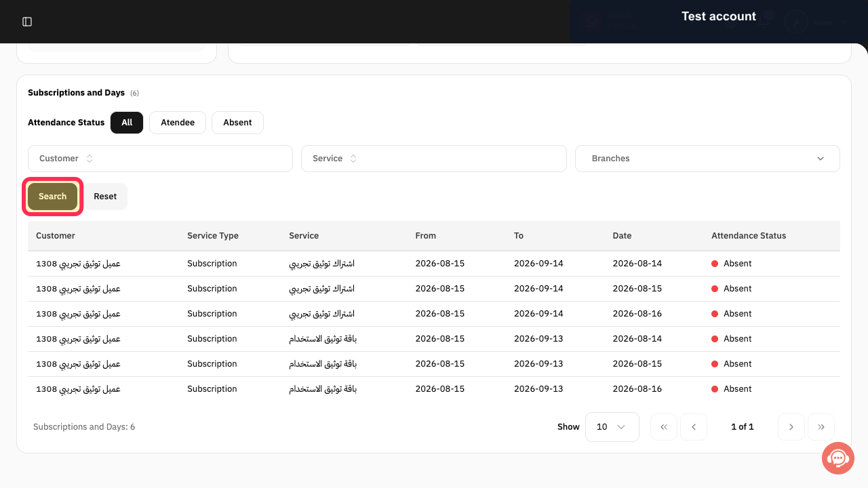Open the Show rows-per-page dropdown
The height and width of the screenshot is (488, 868).
pos(612,427)
